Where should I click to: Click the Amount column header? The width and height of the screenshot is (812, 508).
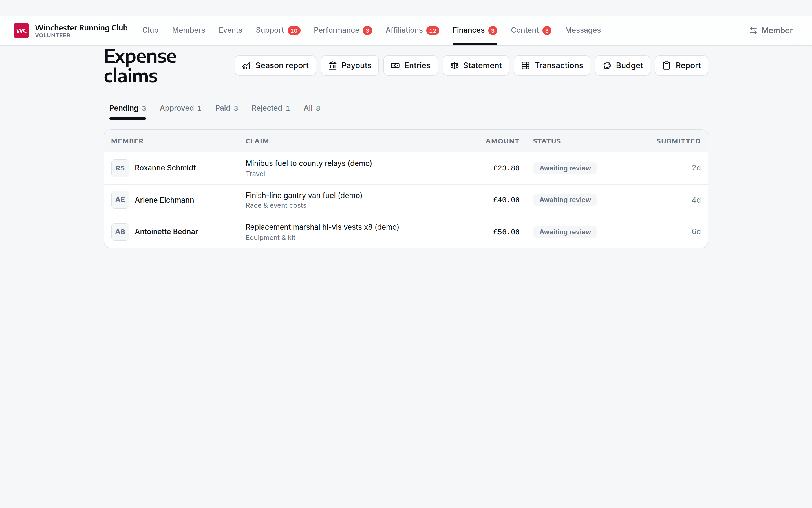(x=502, y=141)
